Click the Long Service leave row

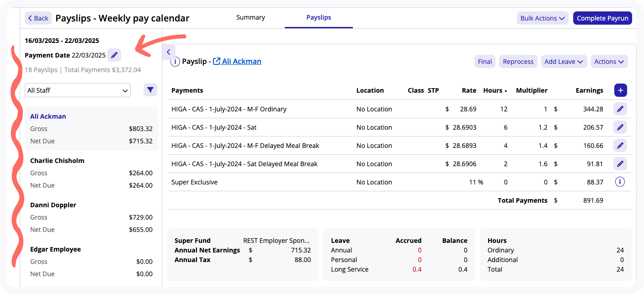pyautogui.click(x=399, y=269)
